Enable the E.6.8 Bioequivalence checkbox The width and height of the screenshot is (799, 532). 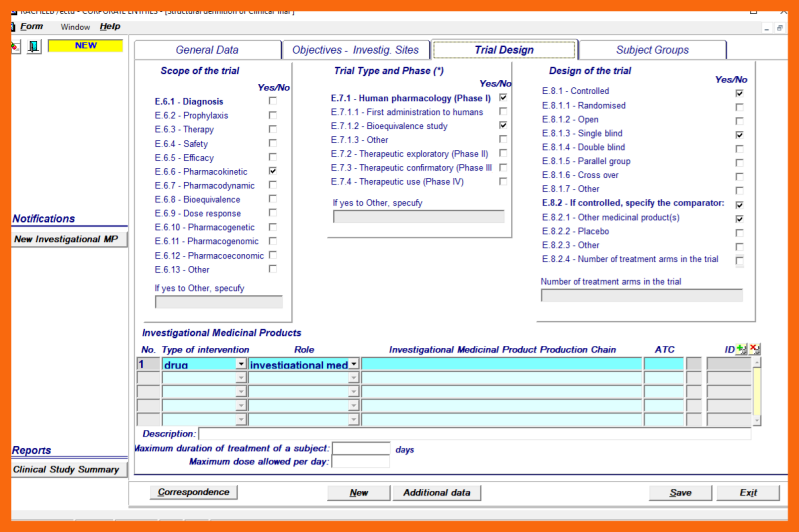click(x=273, y=199)
